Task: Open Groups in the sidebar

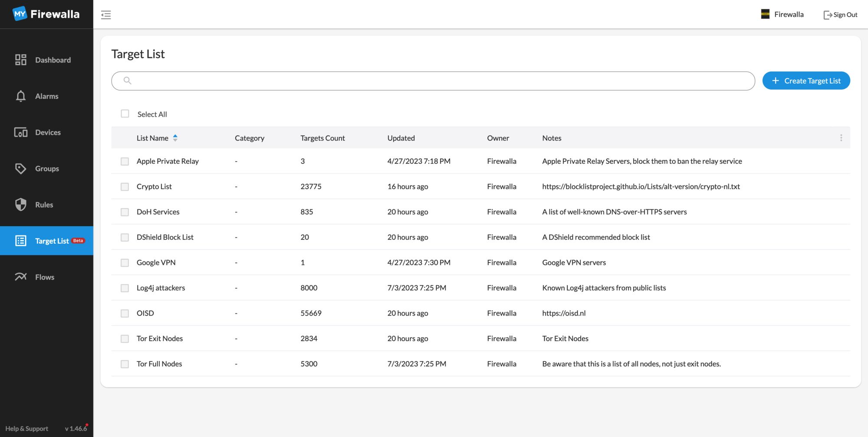Action: click(46, 168)
